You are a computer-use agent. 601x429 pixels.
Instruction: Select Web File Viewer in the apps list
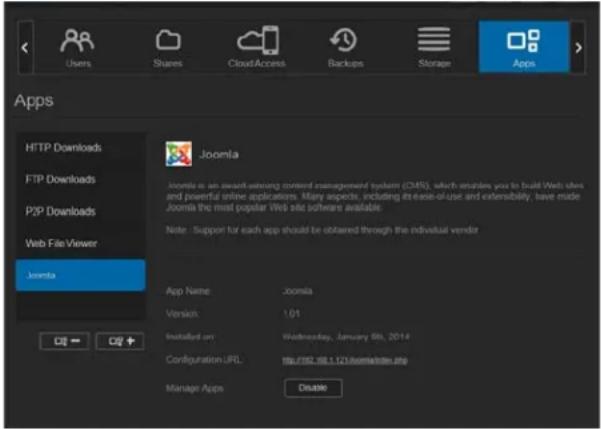point(80,243)
